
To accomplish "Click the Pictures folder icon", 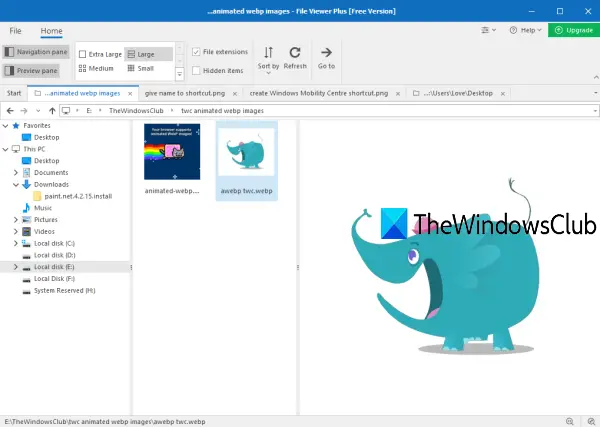I will tap(26, 220).
